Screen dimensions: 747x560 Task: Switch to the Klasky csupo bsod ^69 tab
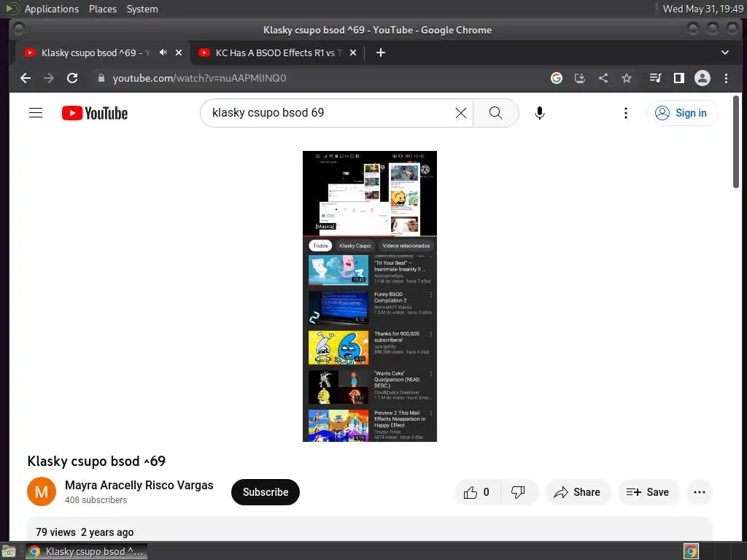(96, 52)
